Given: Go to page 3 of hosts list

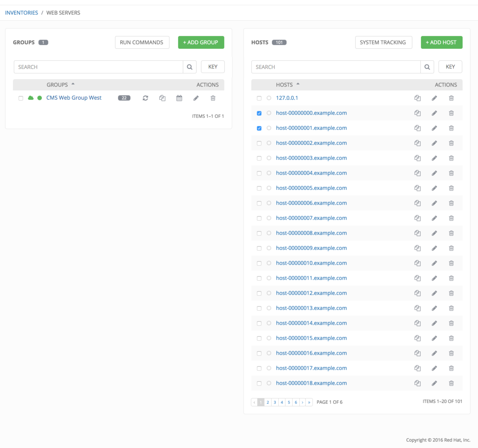Looking at the screenshot, I should click(x=275, y=402).
